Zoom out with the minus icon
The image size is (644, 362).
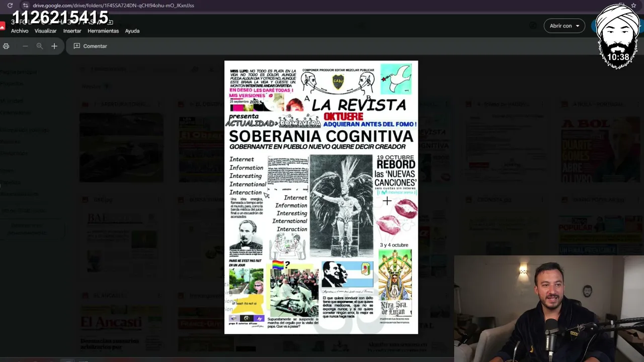tap(25, 46)
